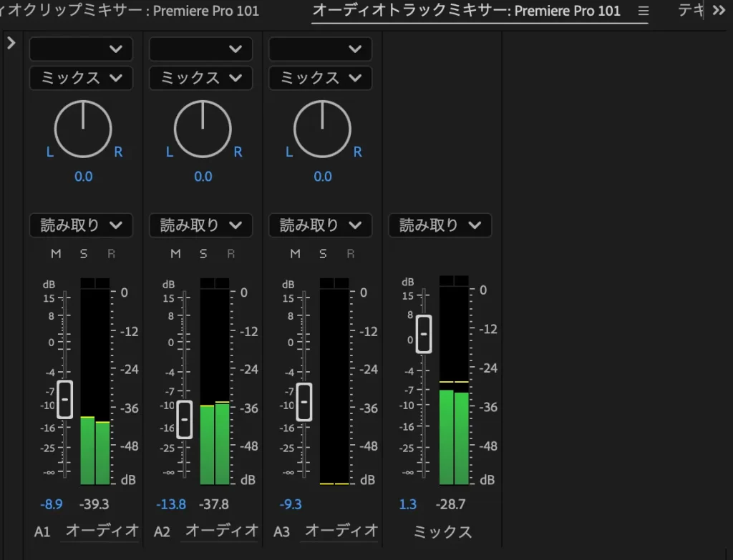
Task: Toggle record arm on track A2
Action: [x=230, y=253]
